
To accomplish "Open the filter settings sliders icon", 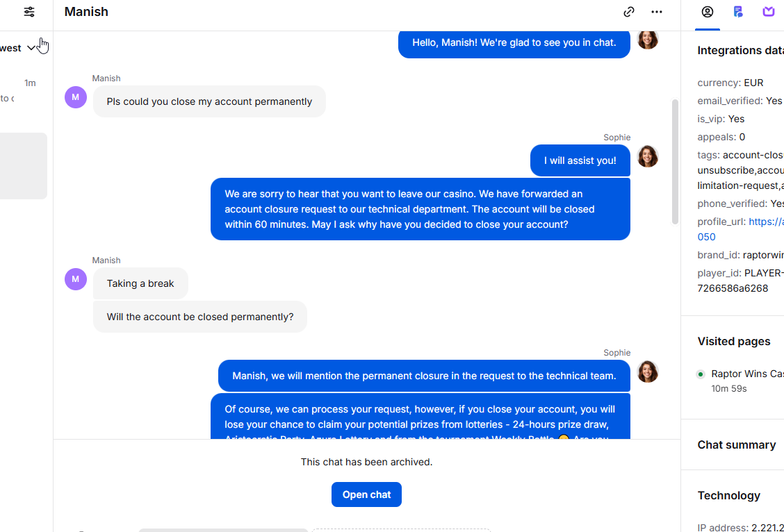I will 29,12.
